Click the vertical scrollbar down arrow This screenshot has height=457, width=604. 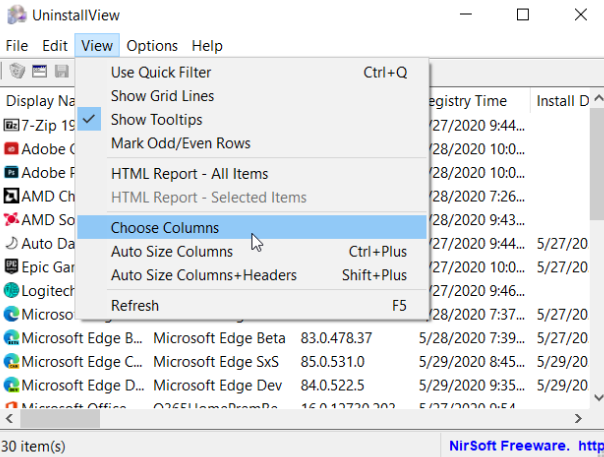(597, 397)
